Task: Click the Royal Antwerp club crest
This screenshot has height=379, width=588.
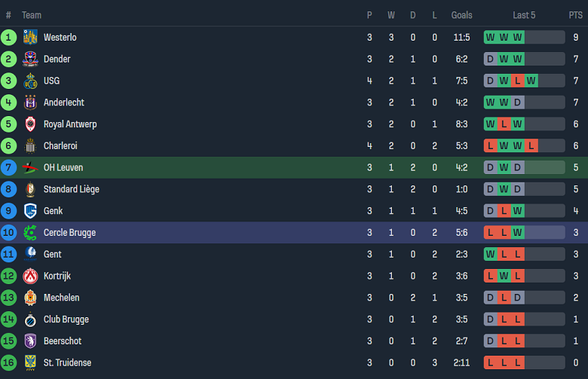Action: tap(30, 124)
